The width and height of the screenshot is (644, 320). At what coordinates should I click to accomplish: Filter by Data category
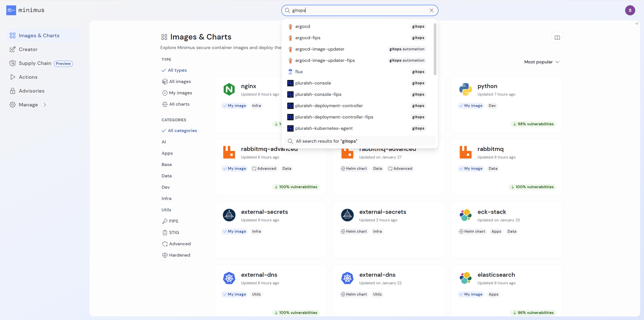[x=167, y=176]
